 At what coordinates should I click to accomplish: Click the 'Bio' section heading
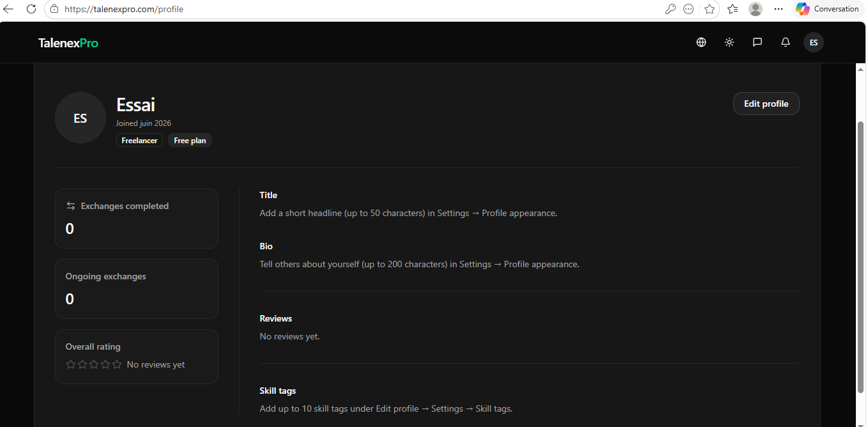click(266, 246)
